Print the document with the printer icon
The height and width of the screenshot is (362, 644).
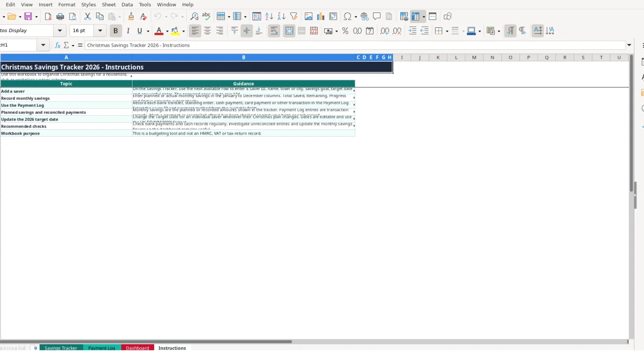point(60,17)
